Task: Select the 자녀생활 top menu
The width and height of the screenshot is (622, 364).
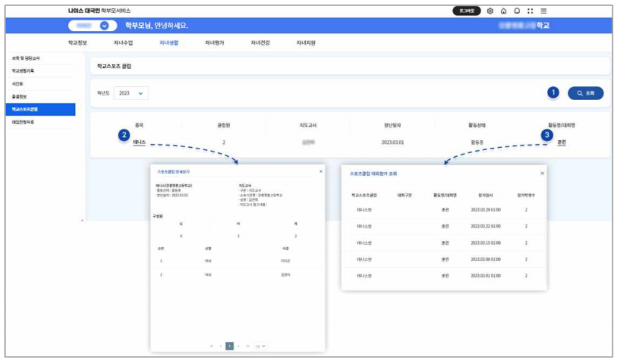Action: [x=169, y=43]
